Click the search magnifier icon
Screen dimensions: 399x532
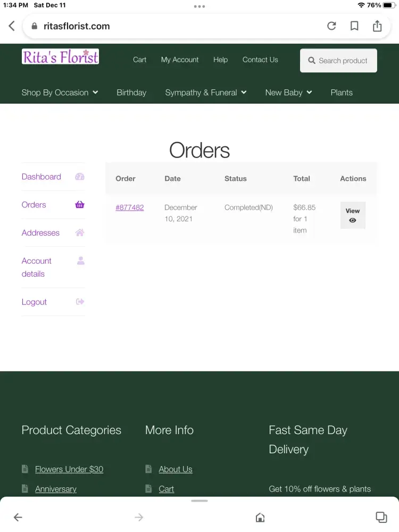coord(311,61)
